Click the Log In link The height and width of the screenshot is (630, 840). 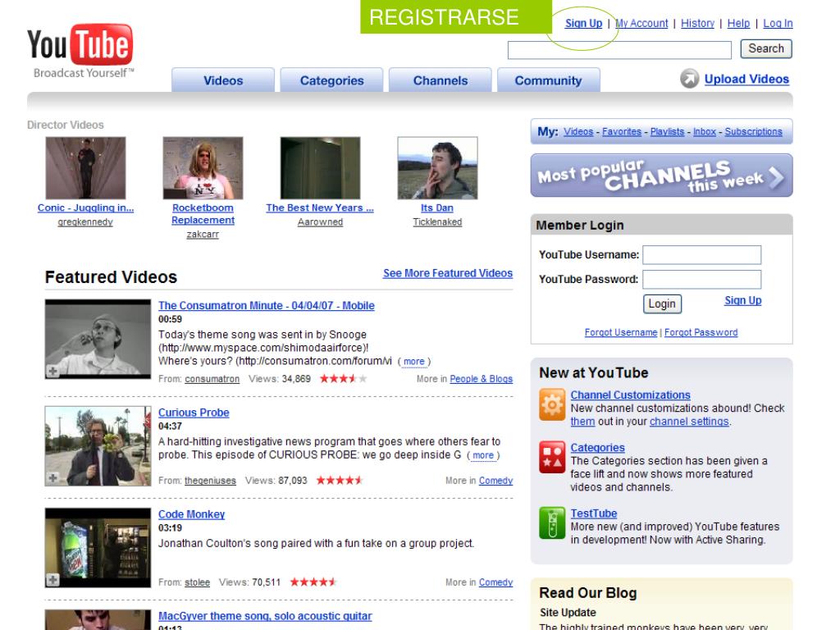point(778,24)
